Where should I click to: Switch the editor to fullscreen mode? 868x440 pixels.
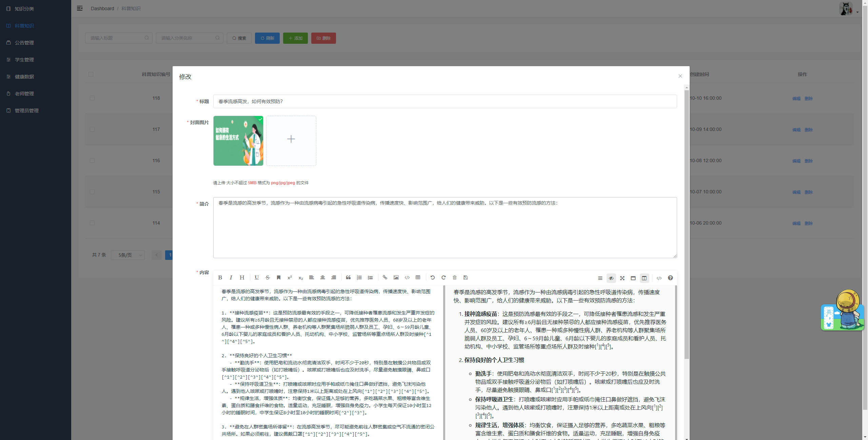622,278
